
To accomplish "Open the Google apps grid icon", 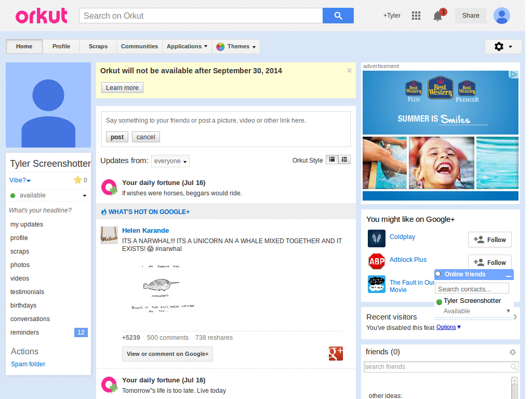I will tap(416, 16).
